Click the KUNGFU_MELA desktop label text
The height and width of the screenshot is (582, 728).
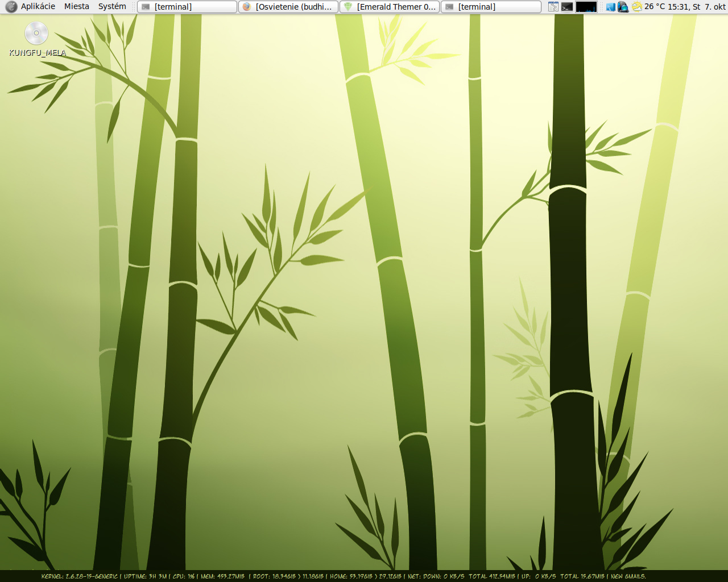pos(38,53)
